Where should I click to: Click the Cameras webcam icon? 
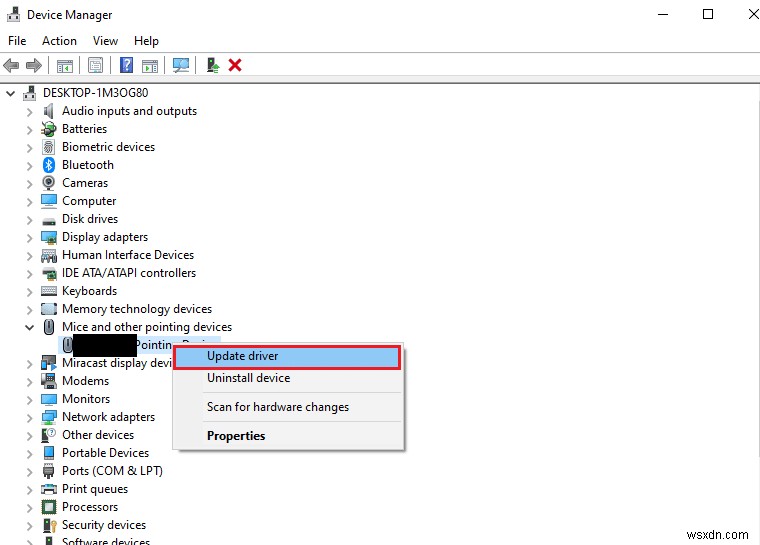(48, 183)
